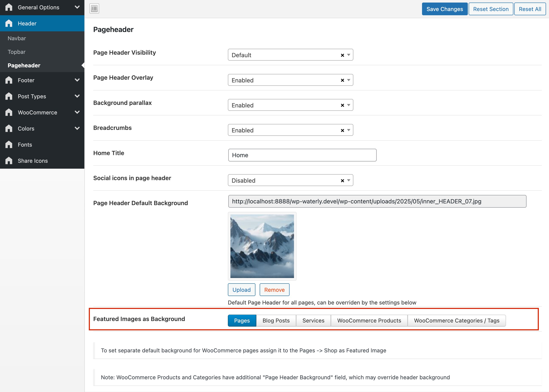Click the mountain background image thumbnail
This screenshot has height=392, width=549.
[262, 246]
